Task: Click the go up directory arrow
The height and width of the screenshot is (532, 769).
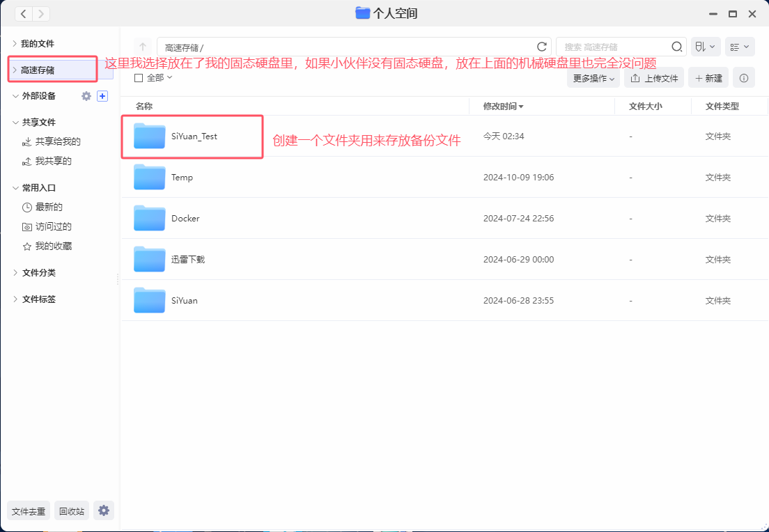Action: (142, 47)
